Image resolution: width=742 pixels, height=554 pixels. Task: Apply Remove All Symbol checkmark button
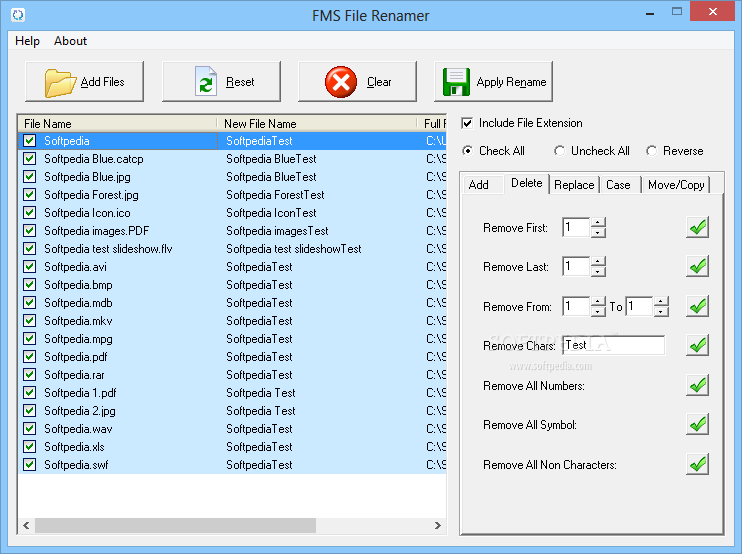(697, 424)
